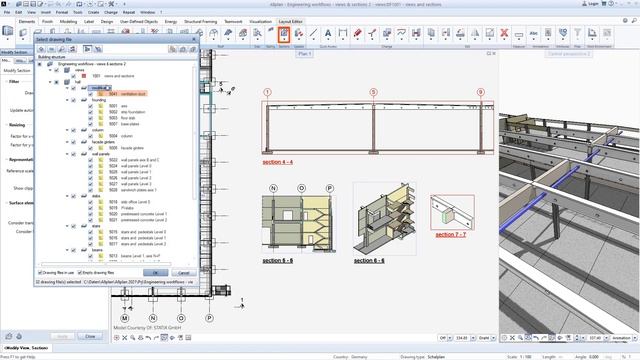
Task: Collapse the 'facade girders' structure level
Action: coord(67,142)
